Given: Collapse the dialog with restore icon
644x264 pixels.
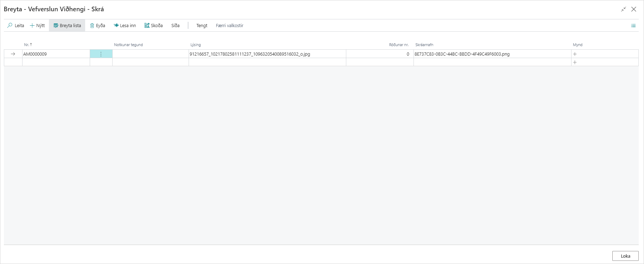Looking at the screenshot, I should [x=623, y=10].
